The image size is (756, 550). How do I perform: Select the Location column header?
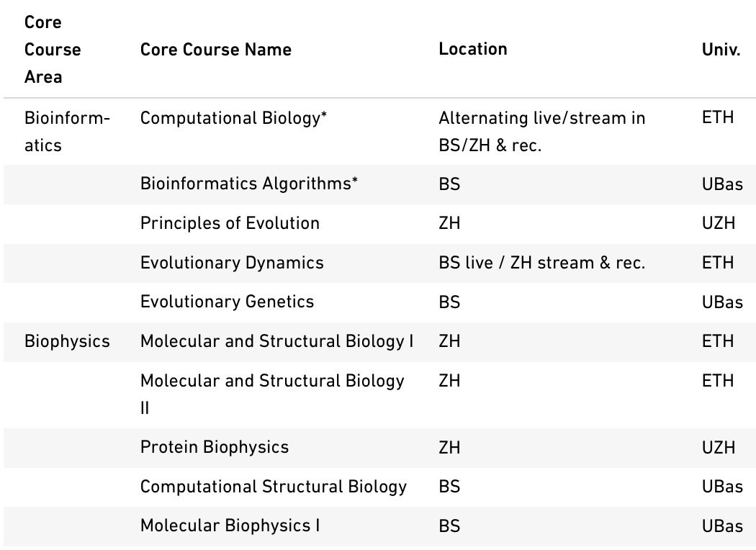(x=472, y=49)
